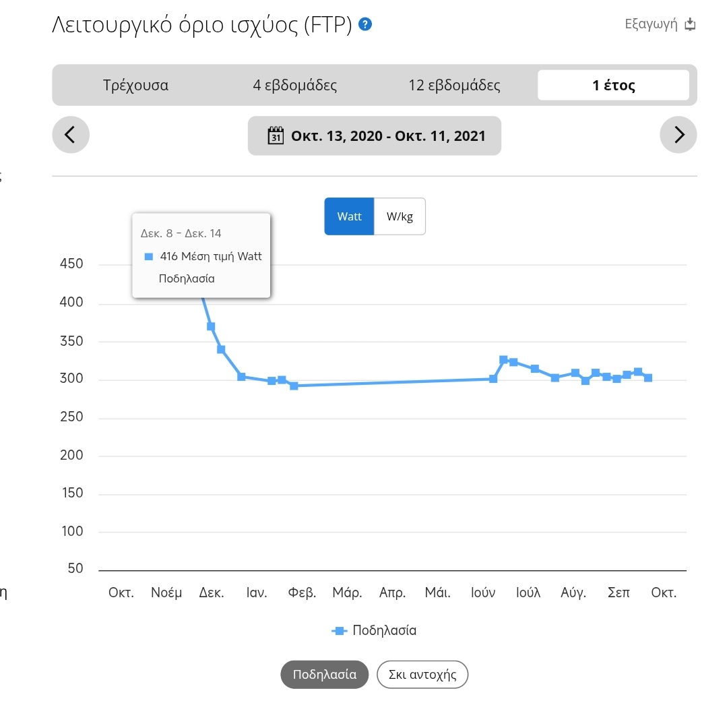Viewport: 727px width, 728px height.
Task: Click the calendar icon in date picker
Action: [276, 135]
